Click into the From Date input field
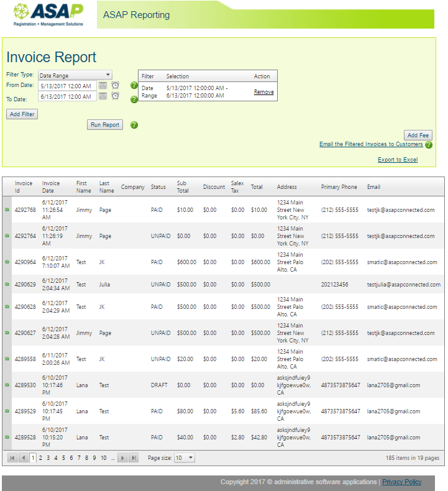Screen dimensions: 448x491 click(x=66, y=86)
